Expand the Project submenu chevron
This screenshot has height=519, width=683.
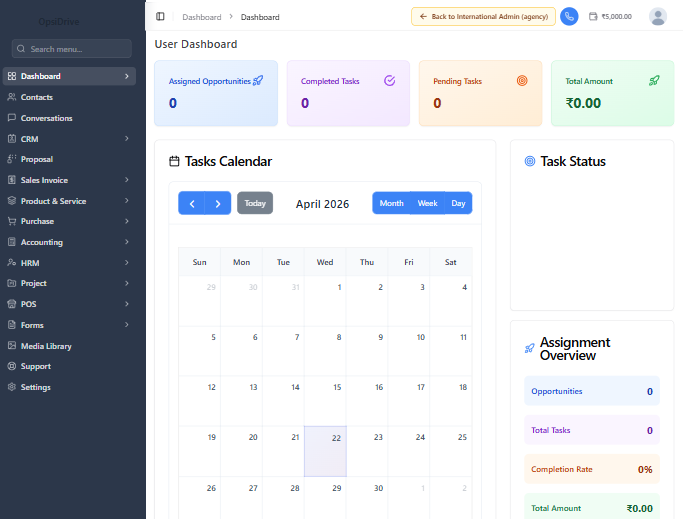[127, 283]
